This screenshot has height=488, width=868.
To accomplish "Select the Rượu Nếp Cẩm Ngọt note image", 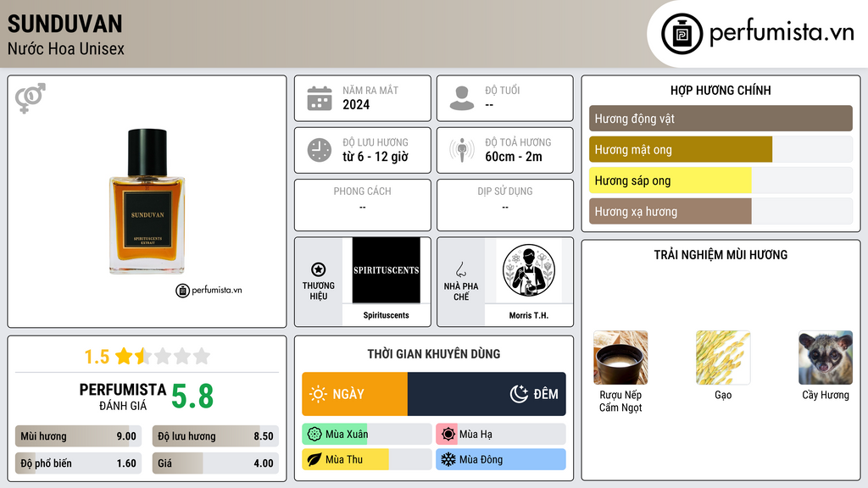I will (620, 358).
